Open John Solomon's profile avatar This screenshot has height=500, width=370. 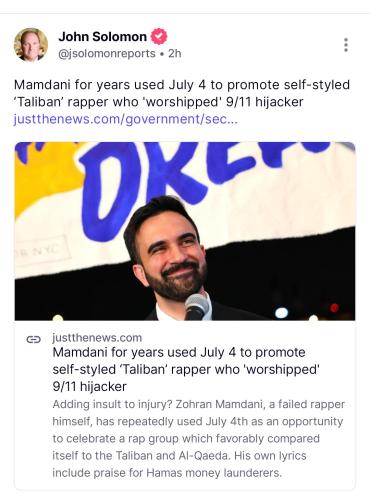(x=31, y=45)
